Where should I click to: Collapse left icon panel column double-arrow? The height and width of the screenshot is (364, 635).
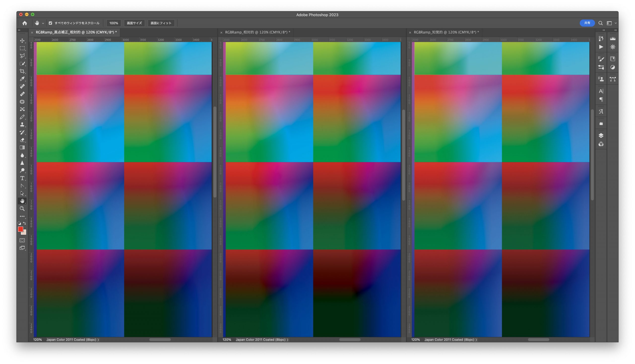point(604,30)
